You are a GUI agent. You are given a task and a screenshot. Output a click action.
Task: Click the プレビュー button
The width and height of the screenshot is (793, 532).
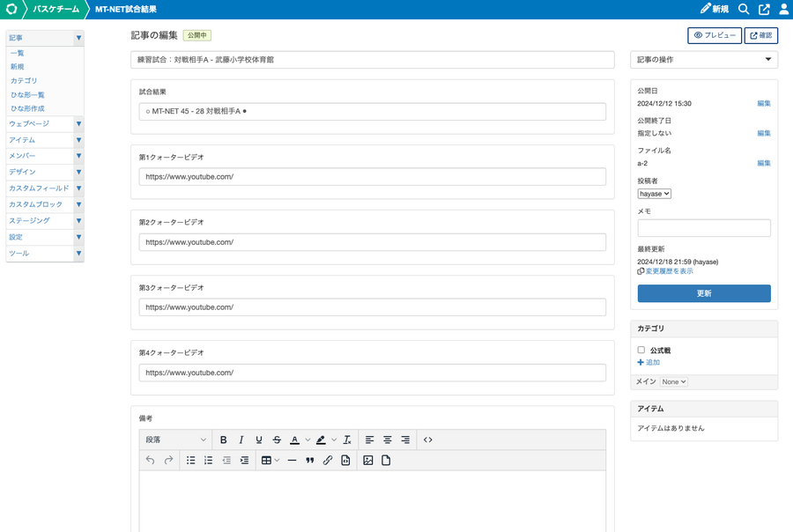click(715, 35)
